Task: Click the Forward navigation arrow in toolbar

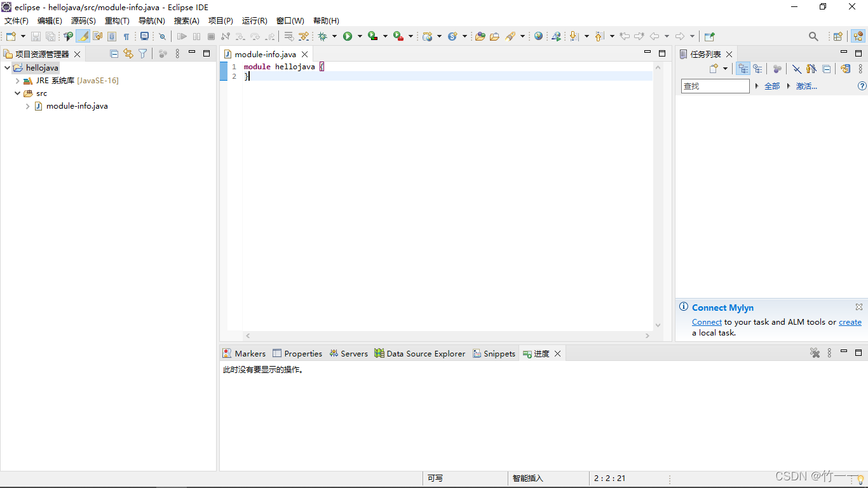Action: [x=680, y=36]
